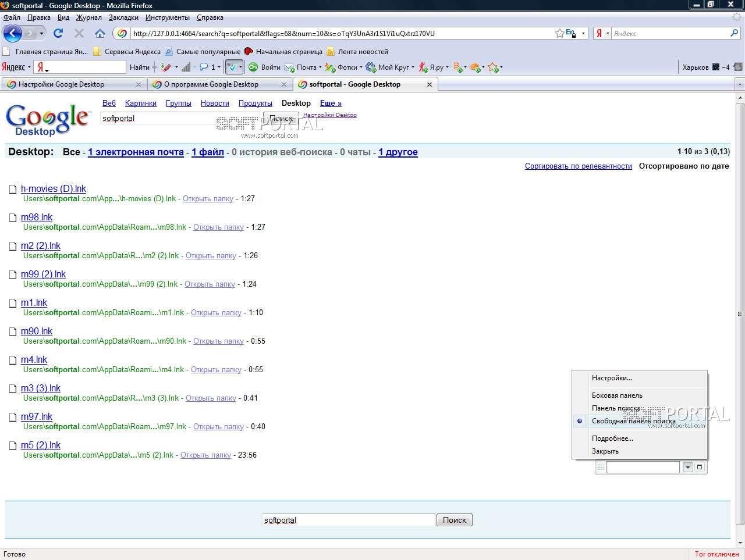Bookmark this page with the star icon
The width and height of the screenshot is (745, 560).
pyautogui.click(x=560, y=33)
